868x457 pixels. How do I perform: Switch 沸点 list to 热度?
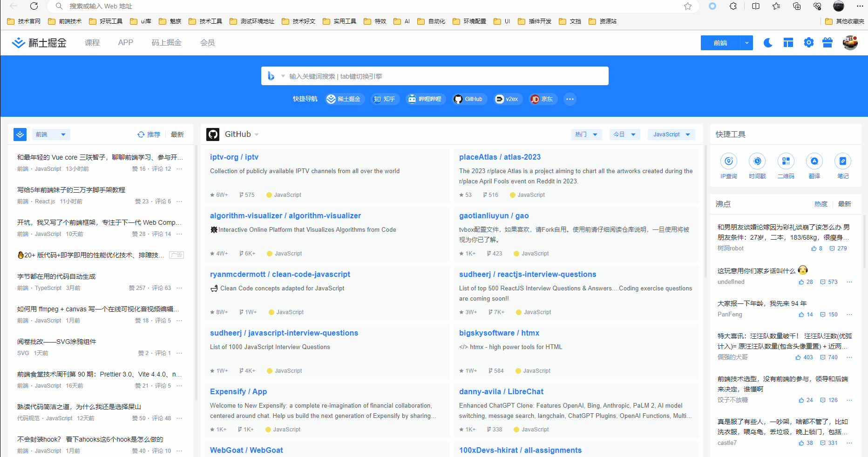(821, 204)
